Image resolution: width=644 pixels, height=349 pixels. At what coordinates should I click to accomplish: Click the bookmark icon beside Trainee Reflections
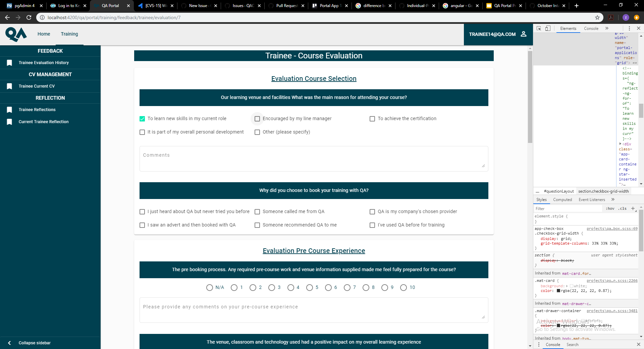click(x=9, y=110)
